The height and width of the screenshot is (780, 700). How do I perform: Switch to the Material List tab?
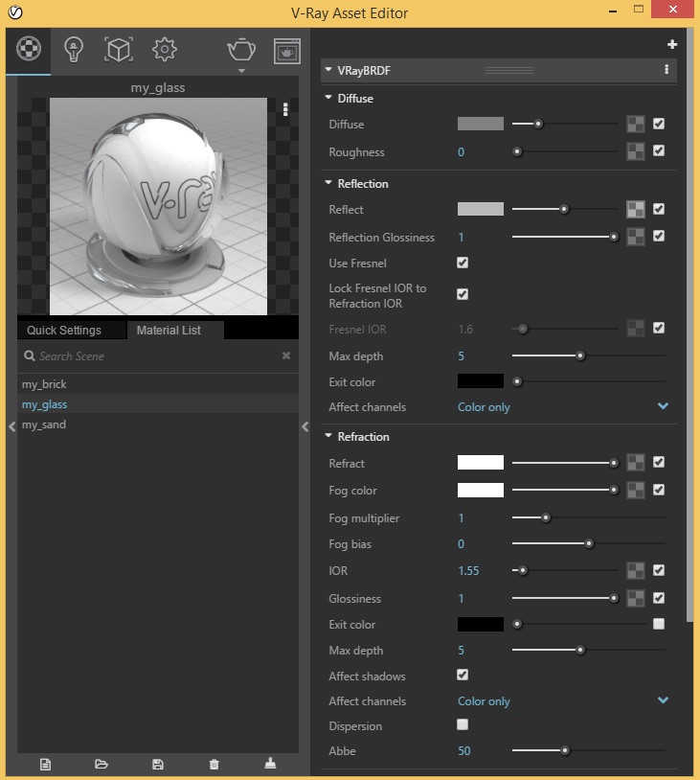[175, 331]
